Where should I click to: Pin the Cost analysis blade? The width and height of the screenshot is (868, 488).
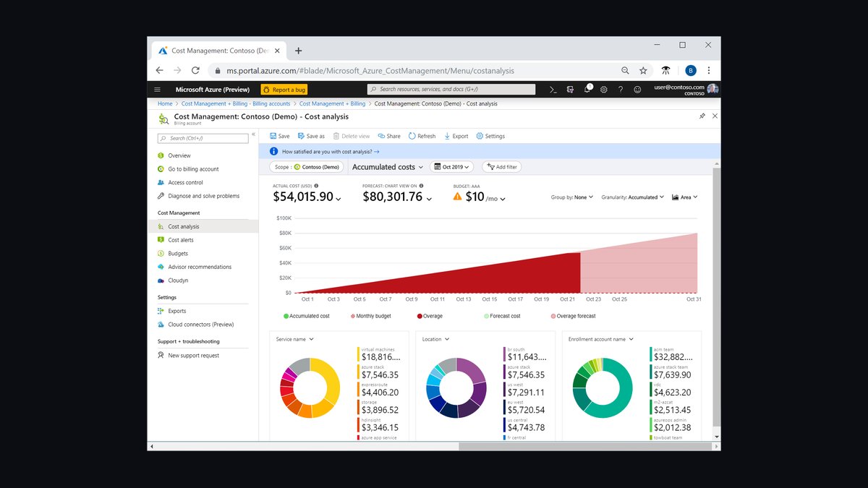[702, 116]
